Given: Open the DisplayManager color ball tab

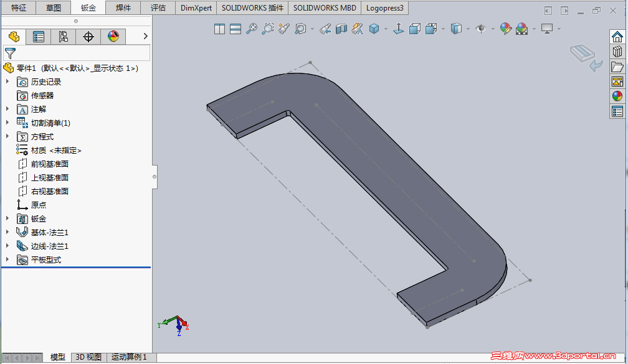Looking at the screenshot, I should coord(113,37).
